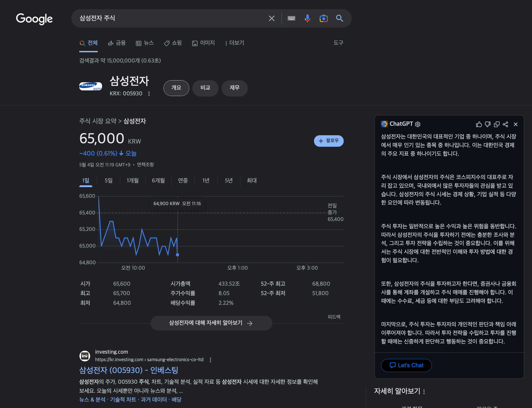Viewport: 532px width, 408px height.
Task: Click the 팔로우 button
Action: (x=328, y=141)
